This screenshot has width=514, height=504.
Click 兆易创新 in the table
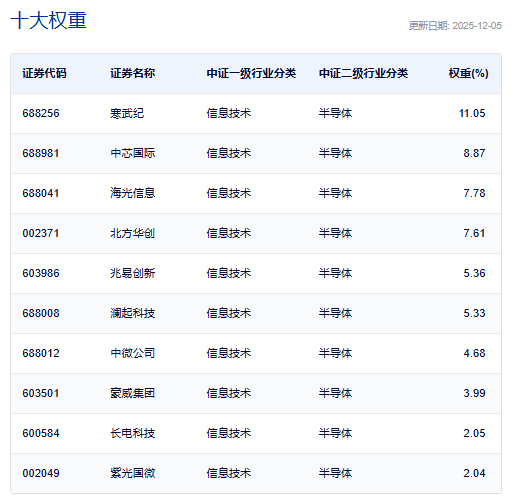coord(133,273)
